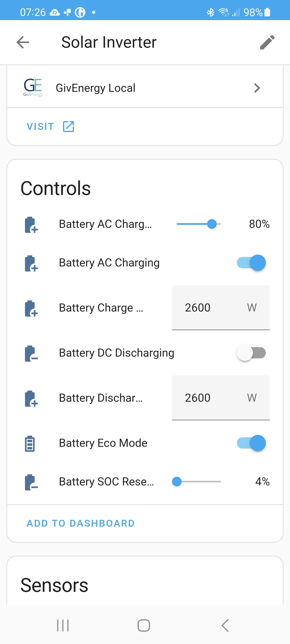
Task: Click the VISIT link
Action: 40,126
